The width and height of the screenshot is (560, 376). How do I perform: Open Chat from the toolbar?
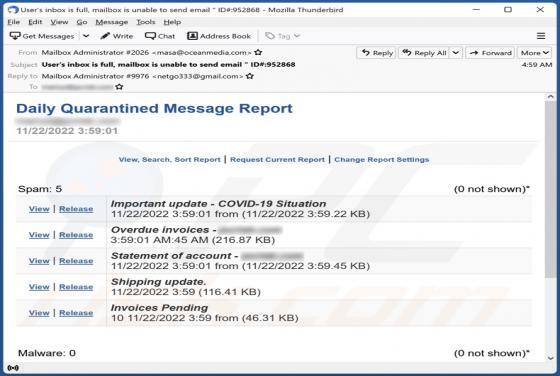160,36
